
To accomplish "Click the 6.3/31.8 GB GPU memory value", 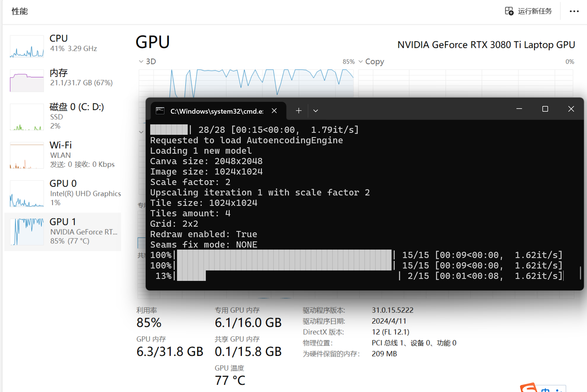I will (170, 352).
